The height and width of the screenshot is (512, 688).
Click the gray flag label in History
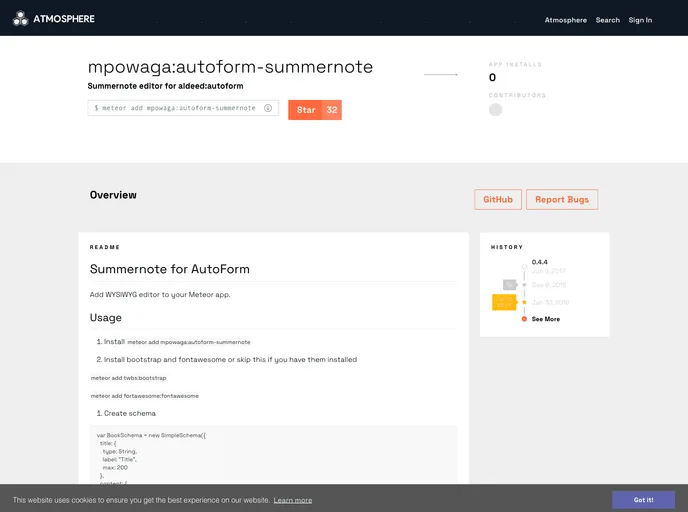point(510,285)
